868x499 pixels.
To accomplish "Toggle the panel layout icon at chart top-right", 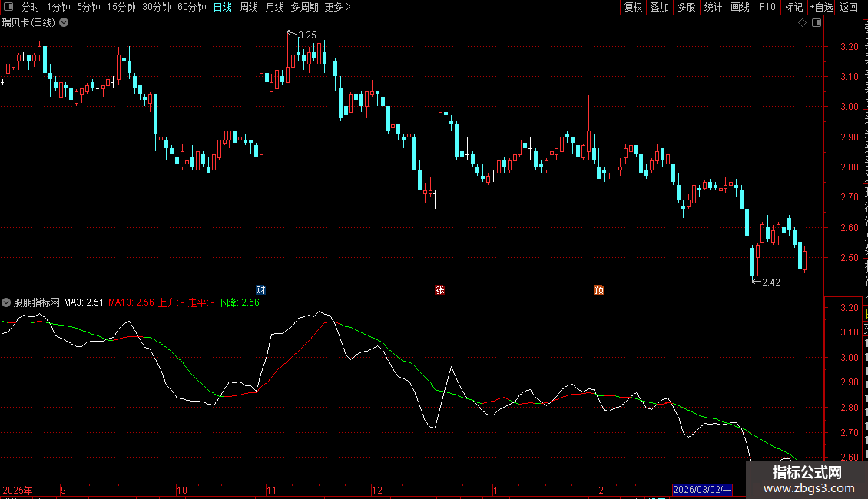I will click(817, 23).
